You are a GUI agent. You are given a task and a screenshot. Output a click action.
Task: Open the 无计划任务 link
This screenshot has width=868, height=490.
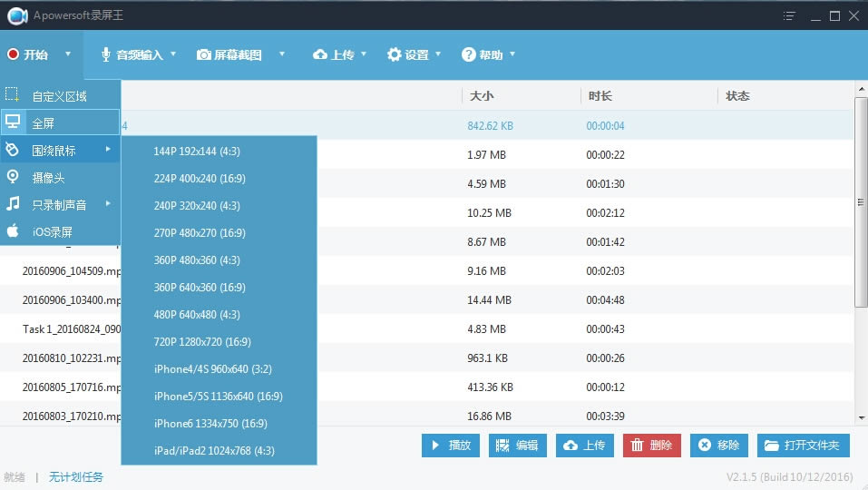tap(76, 476)
